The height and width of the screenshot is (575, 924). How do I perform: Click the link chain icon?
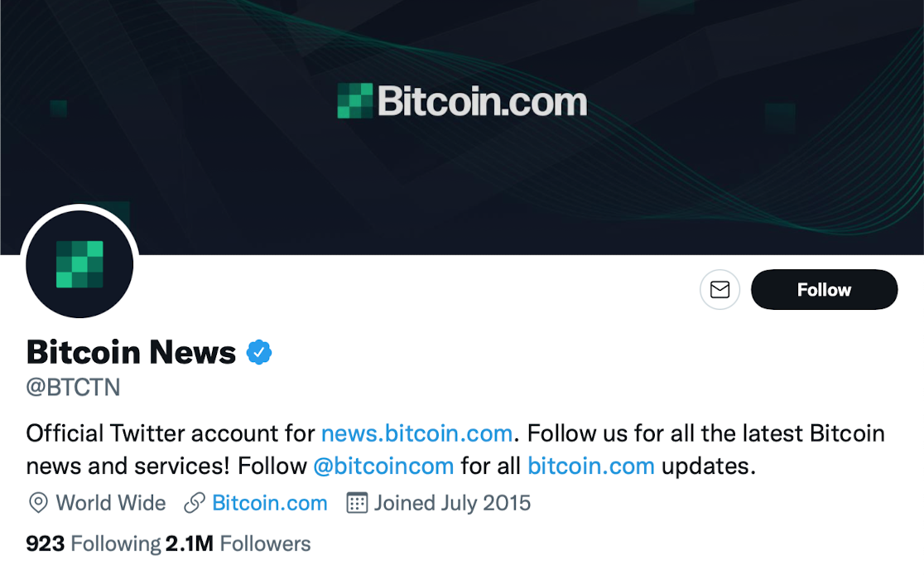(x=194, y=503)
